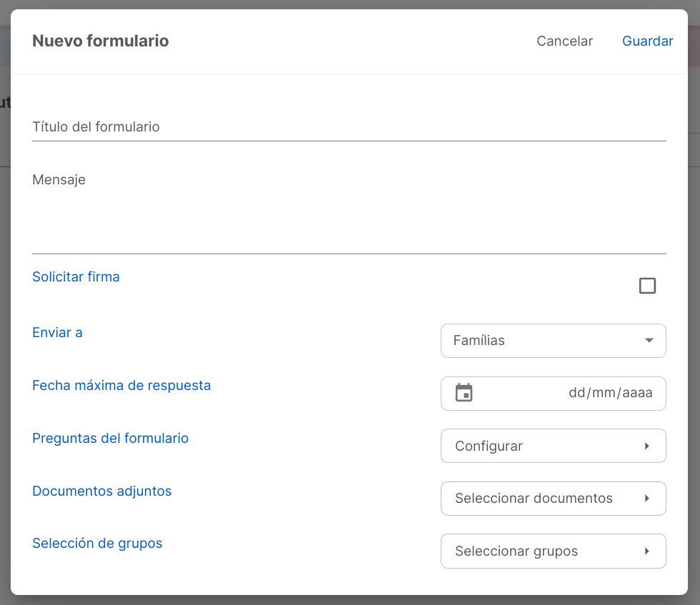Save the form with Guardar

tap(647, 41)
